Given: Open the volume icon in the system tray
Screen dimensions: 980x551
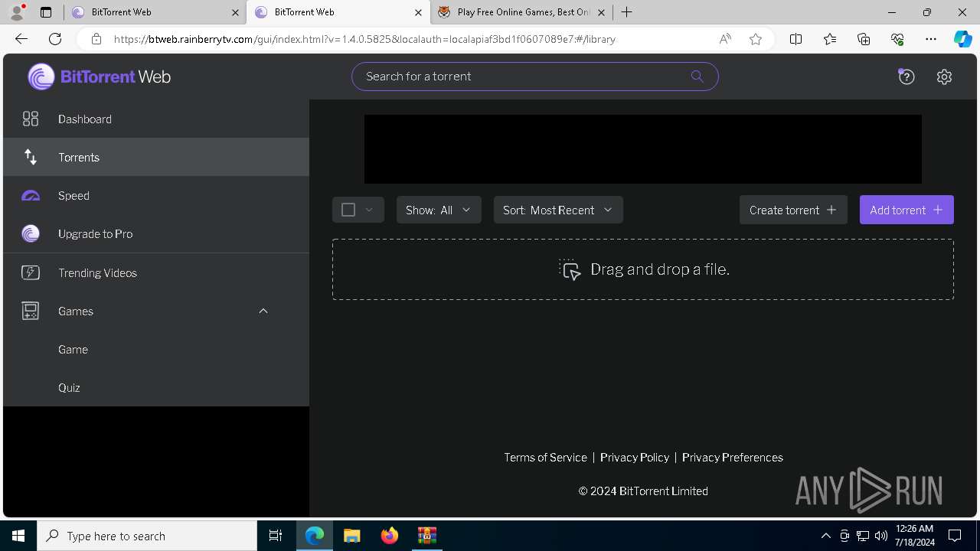Looking at the screenshot, I should click(x=880, y=536).
